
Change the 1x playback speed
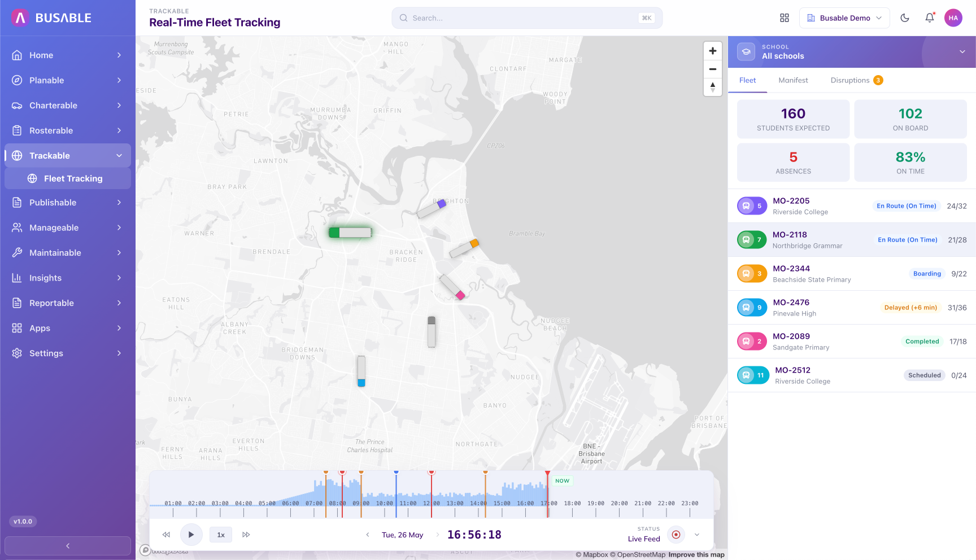pos(221,535)
